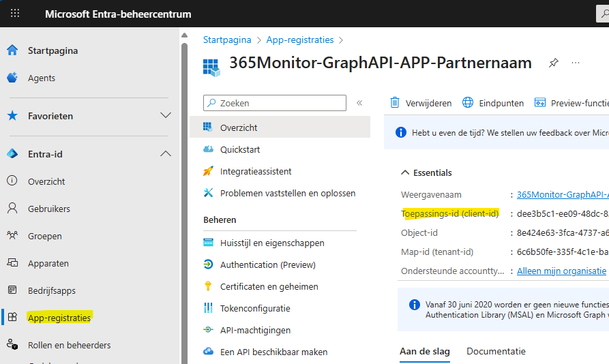Click the Verwijderen trash can icon
609x364 pixels.
[x=395, y=102]
